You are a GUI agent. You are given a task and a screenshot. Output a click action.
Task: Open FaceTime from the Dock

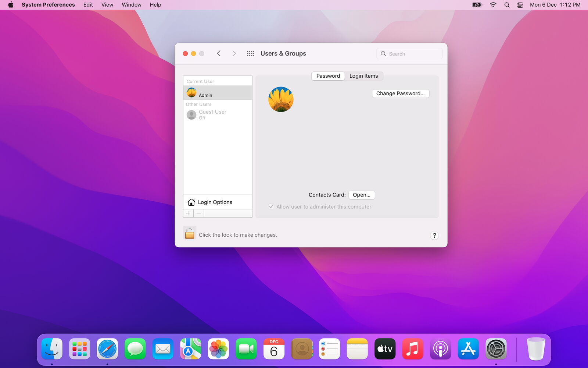tap(246, 349)
